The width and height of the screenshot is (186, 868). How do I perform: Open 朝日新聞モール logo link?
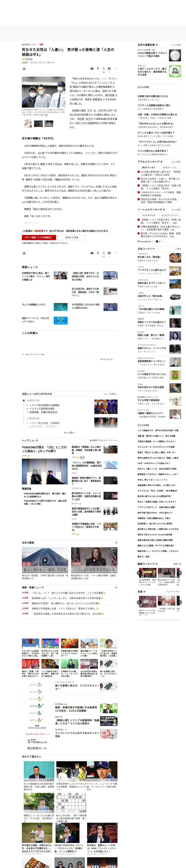pyautogui.click(x=37, y=748)
